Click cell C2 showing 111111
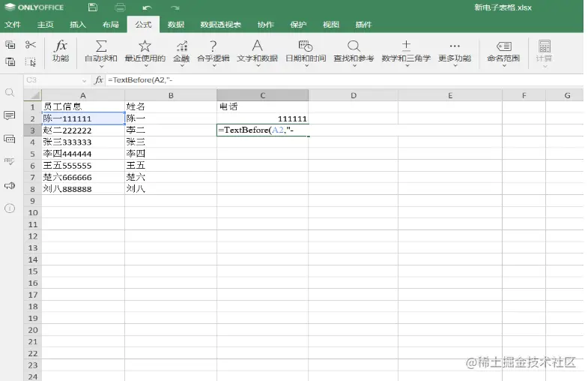Screen dimensions: 588x381 coord(262,118)
